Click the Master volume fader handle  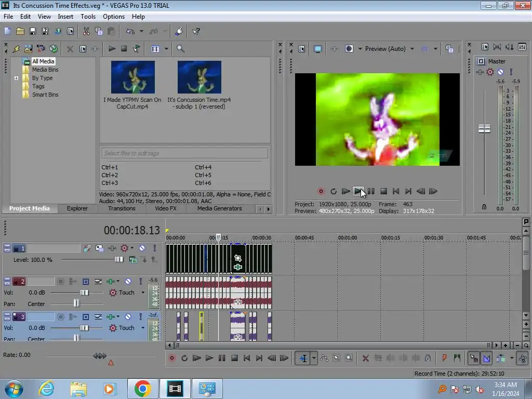pyautogui.click(x=484, y=129)
